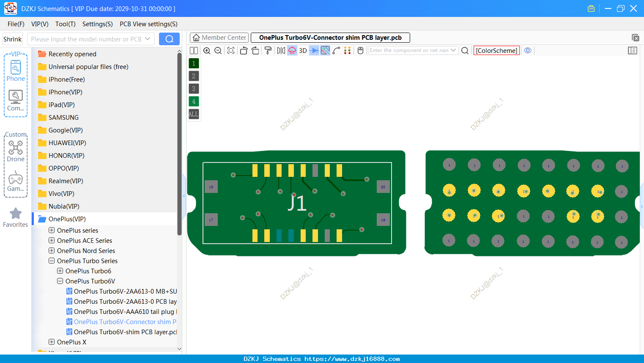
Task: Open the Settings(S) menu
Action: [98, 24]
